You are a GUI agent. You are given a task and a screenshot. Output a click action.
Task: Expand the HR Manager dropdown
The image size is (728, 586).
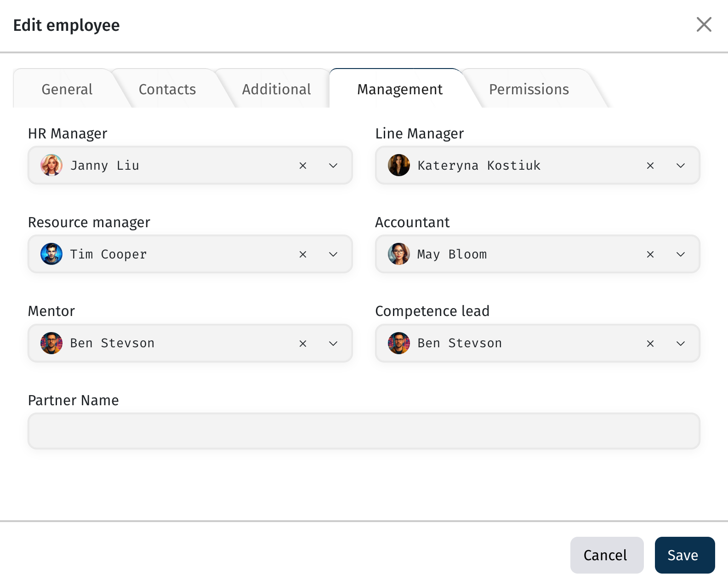point(333,166)
